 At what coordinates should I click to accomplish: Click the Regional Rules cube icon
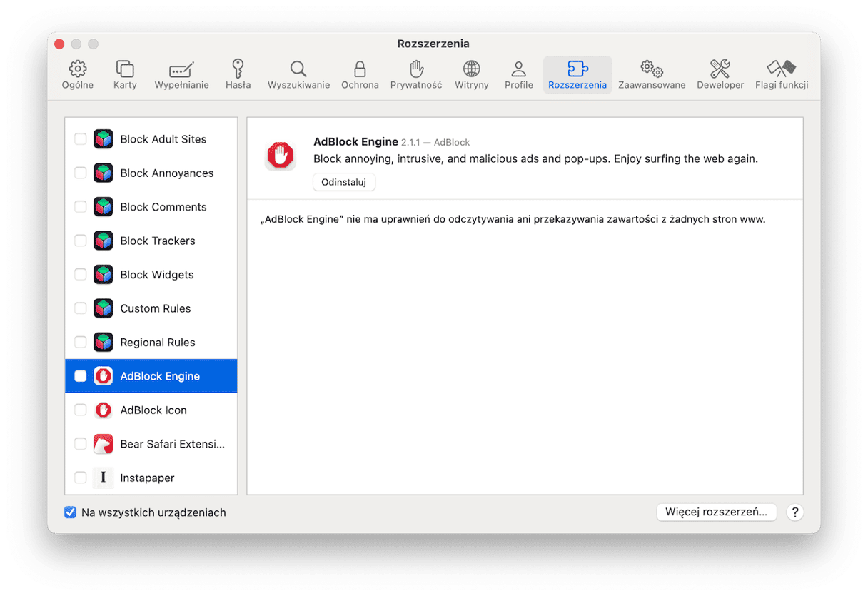[x=104, y=343]
